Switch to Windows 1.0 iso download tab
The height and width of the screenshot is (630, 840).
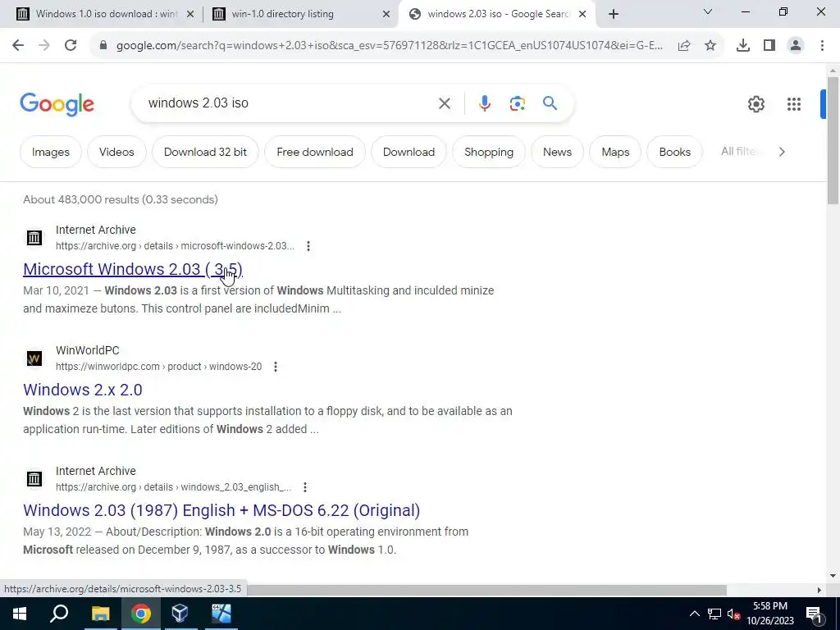point(106,14)
